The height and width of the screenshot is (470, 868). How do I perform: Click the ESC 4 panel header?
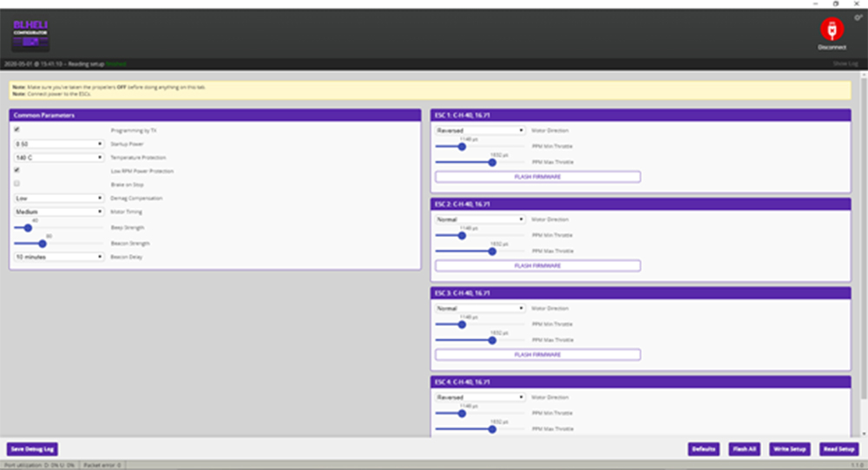click(641, 382)
